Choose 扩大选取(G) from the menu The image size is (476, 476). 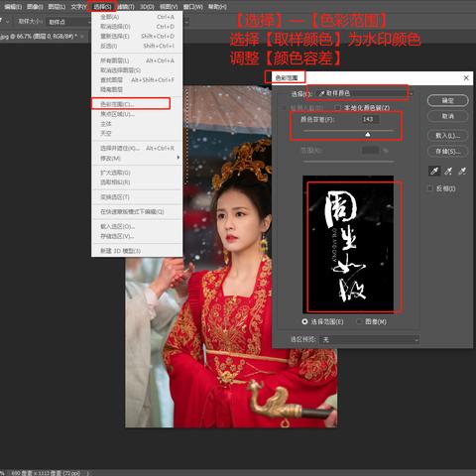137,173
